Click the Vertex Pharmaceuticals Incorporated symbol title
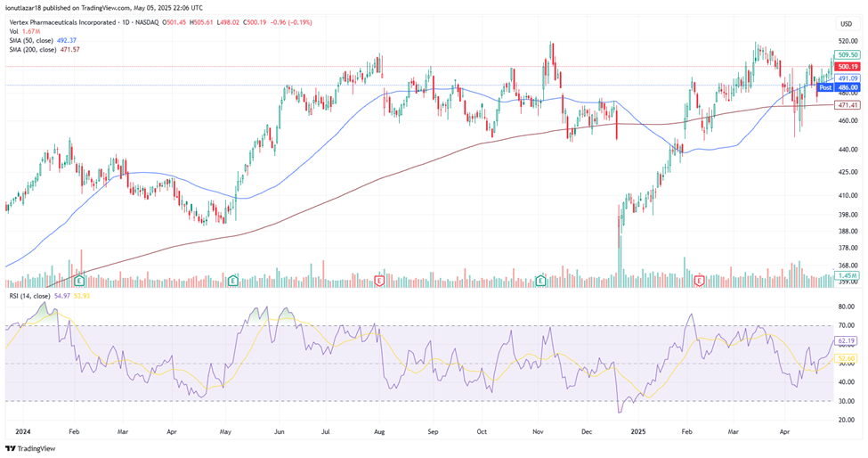The height and width of the screenshot is (458, 868). coord(61,20)
